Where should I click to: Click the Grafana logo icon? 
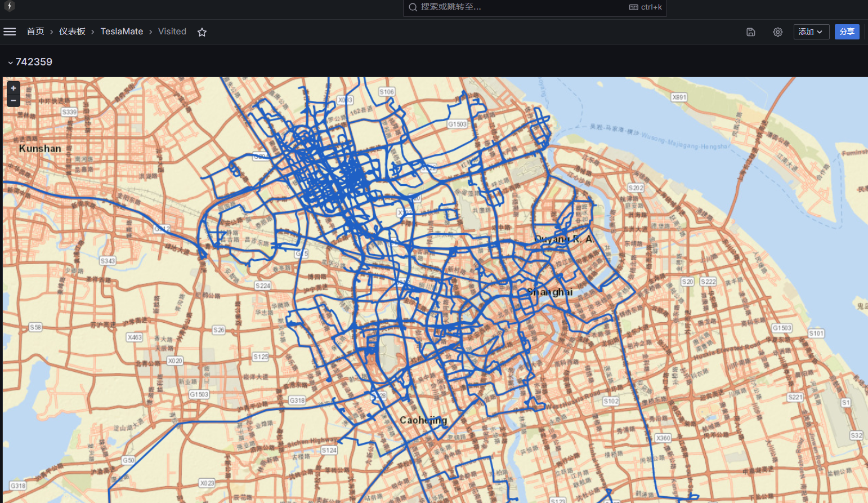[x=9, y=6]
